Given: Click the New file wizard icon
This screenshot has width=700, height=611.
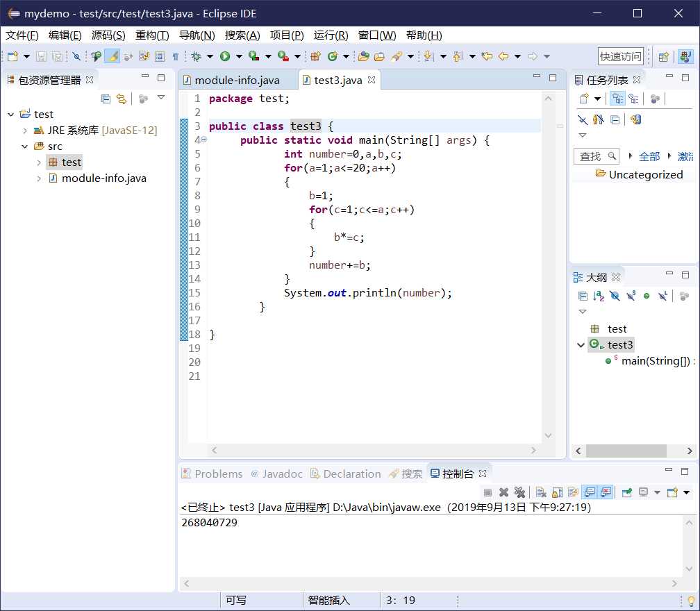Looking at the screenshot, I should [13, 56].
